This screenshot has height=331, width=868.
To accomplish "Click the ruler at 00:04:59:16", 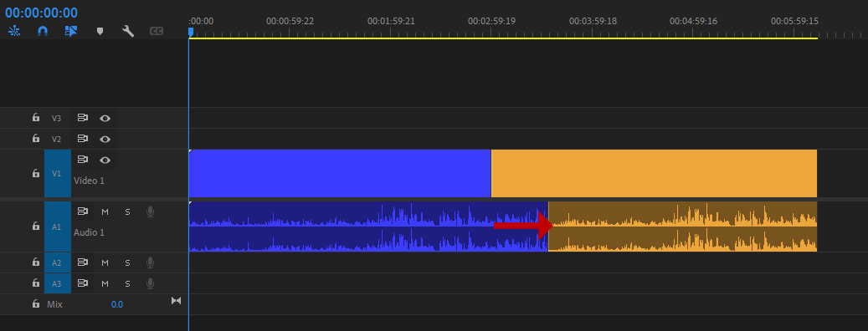I will point(693,22).
